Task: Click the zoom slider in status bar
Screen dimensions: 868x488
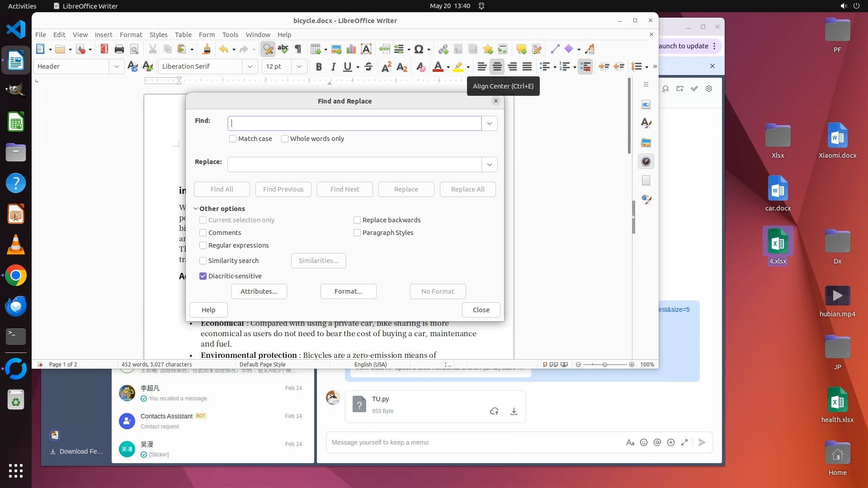Action: (605, 365)
